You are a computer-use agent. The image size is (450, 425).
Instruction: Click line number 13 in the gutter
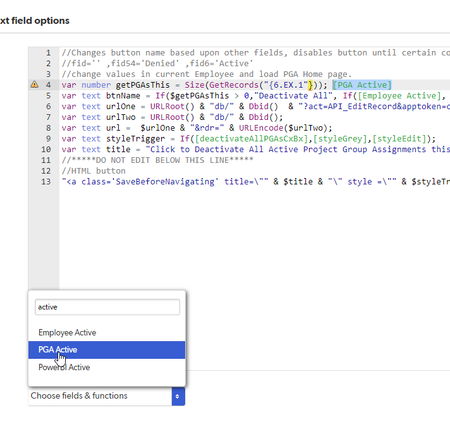[46, 182]
